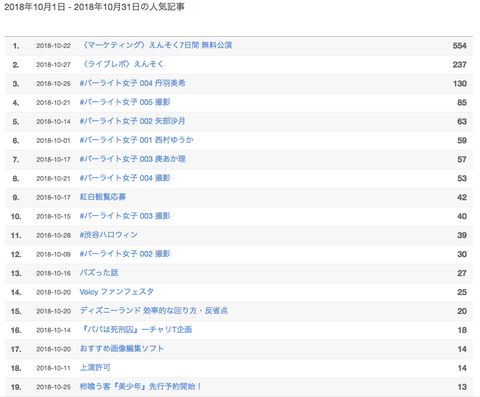Click the date 2018-10-16 for バズった話

[53, 273]
